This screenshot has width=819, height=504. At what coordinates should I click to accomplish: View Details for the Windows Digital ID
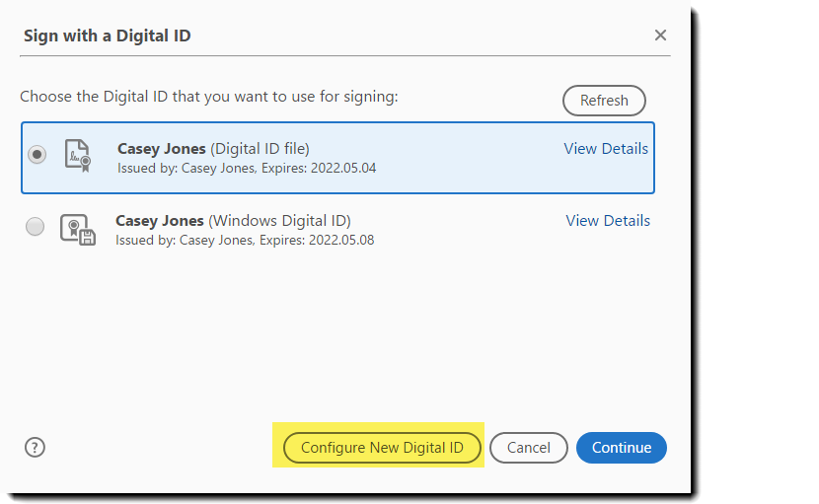tap(608, 221)
